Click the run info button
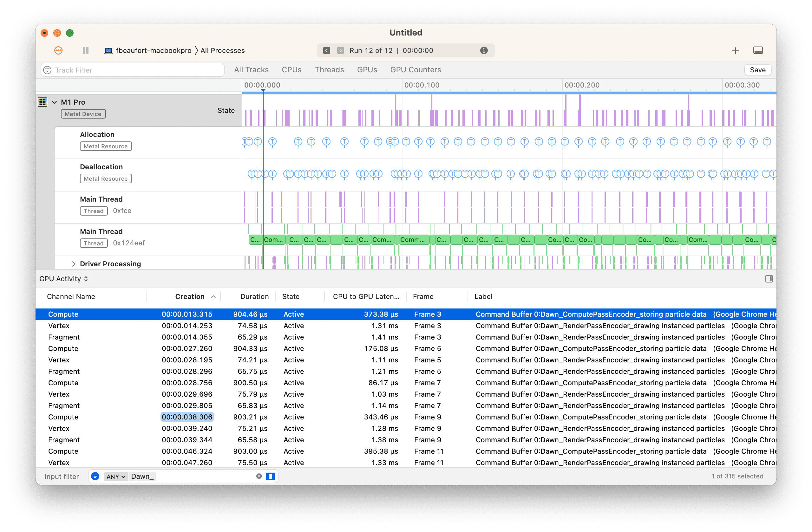812x532 pixels. (484, 50)
